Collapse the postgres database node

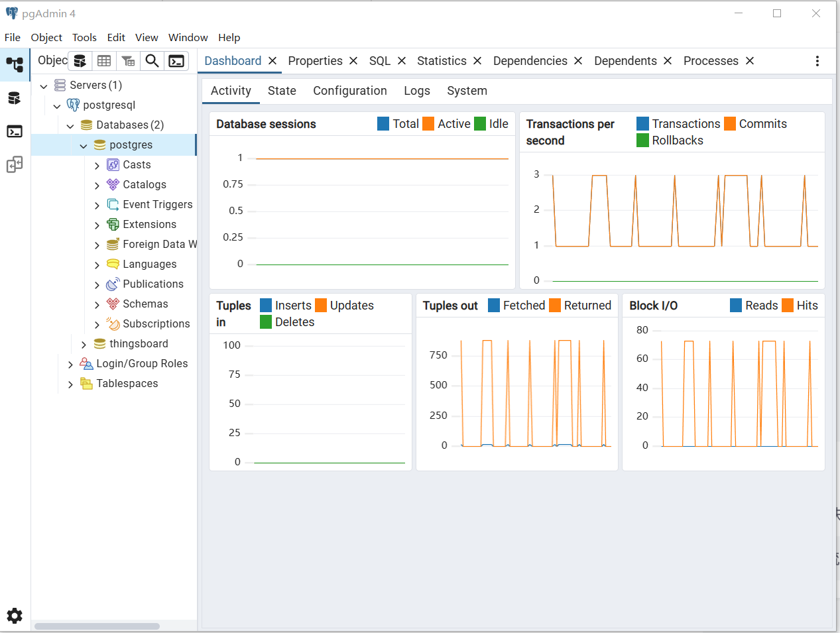click(84, 146)
